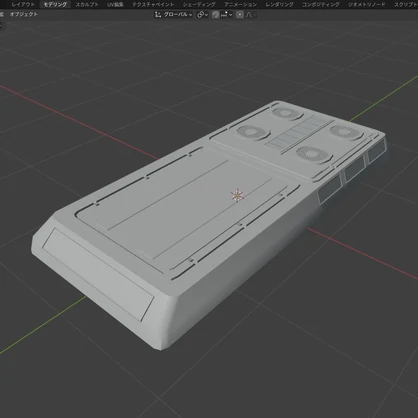Expand the snapping options dropdown
The height and width of the screenshot is (418, 418).
pos(226,15)
